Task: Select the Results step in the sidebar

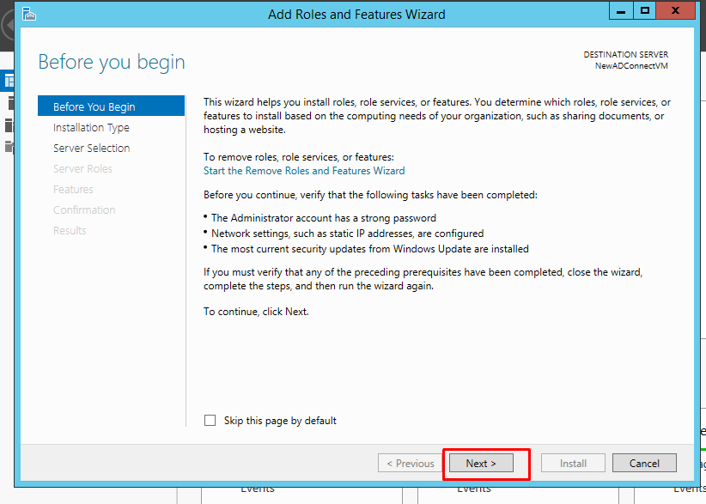Action: pos(69,231)
